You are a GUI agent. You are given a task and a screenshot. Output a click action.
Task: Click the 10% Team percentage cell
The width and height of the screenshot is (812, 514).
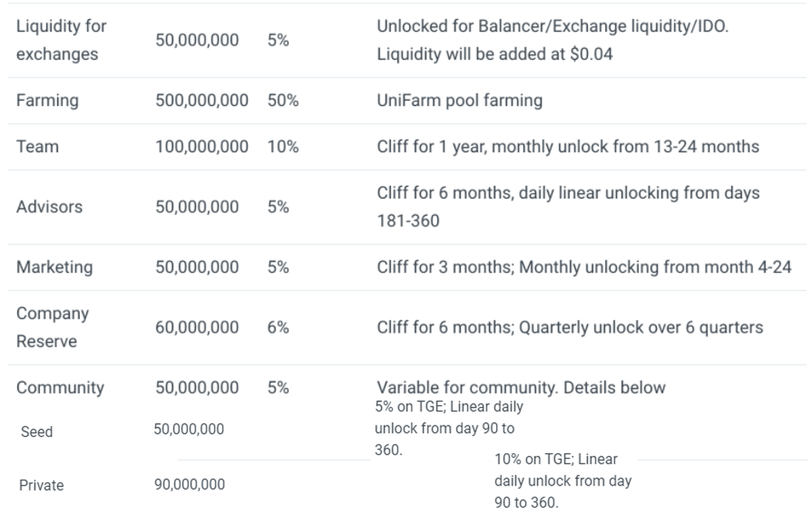283,147
